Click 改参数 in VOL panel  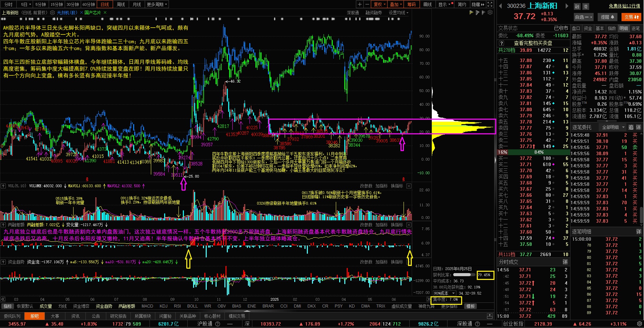pyautogui.click(x=366, y=186)
